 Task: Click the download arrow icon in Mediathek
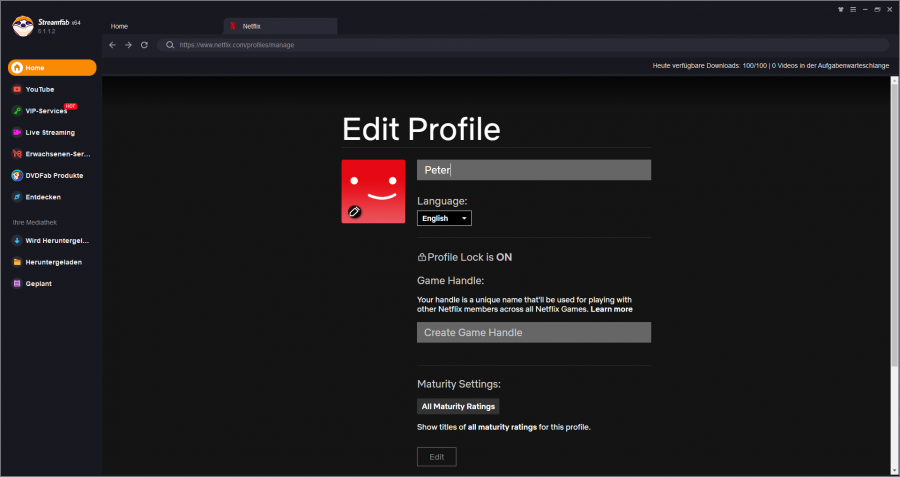point(17,241)
